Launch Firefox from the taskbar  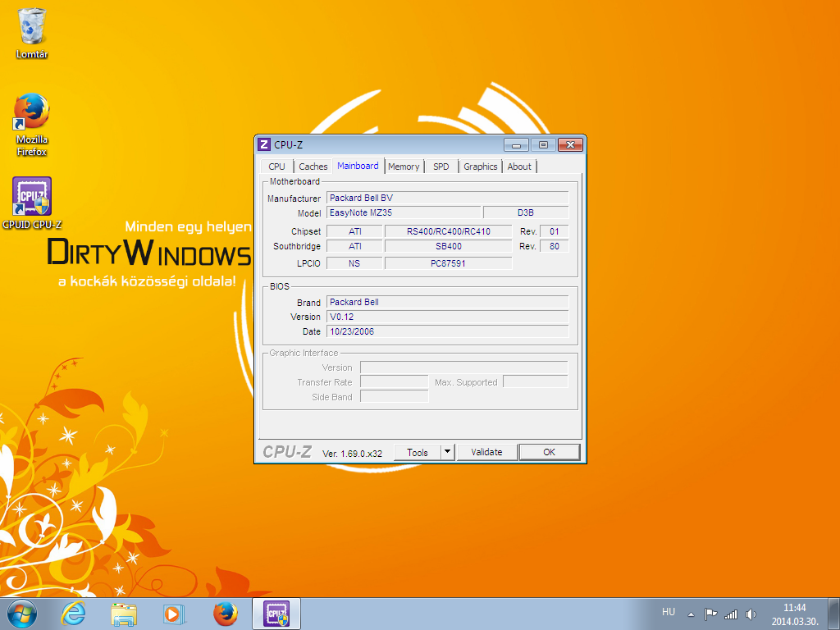click(226, 614)
